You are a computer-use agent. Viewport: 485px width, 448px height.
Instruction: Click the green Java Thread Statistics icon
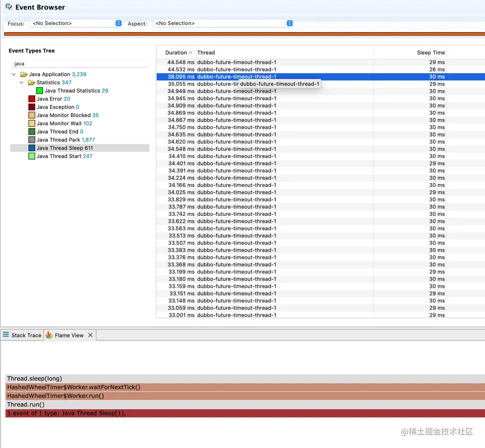click(x=39, y=91)
